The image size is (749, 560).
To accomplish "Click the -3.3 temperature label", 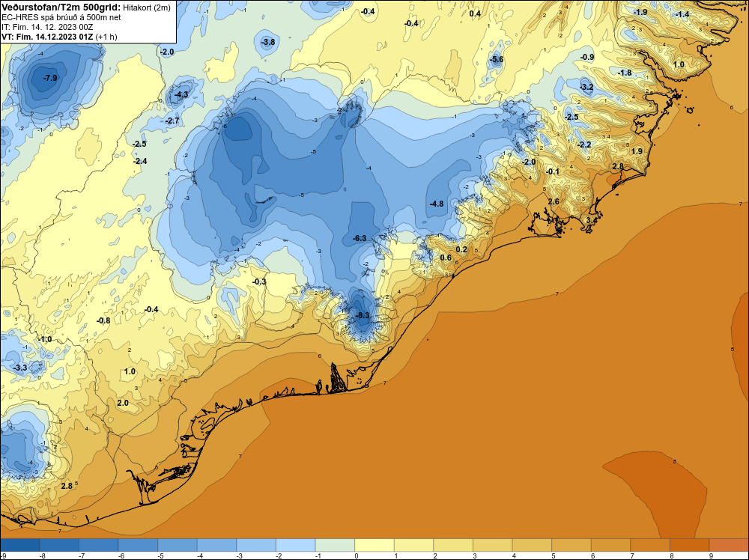I will click(x=20, y=368).
